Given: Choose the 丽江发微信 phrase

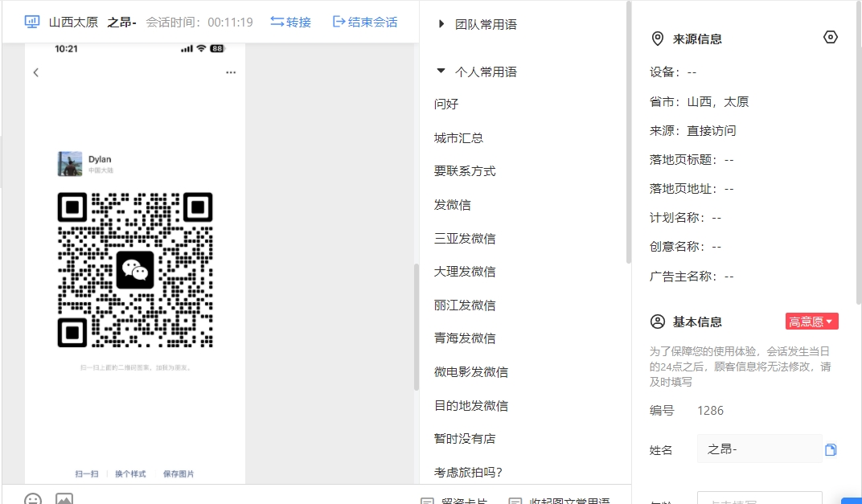Looking at the screenshot, I should pos(465,305).
